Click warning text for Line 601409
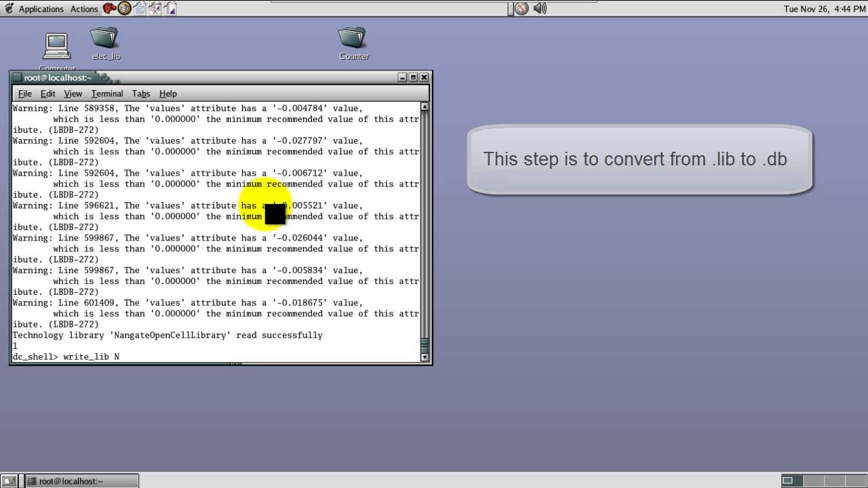Viewport: 868px width, 488px height. pyautogui.click(x=216, y=313)
